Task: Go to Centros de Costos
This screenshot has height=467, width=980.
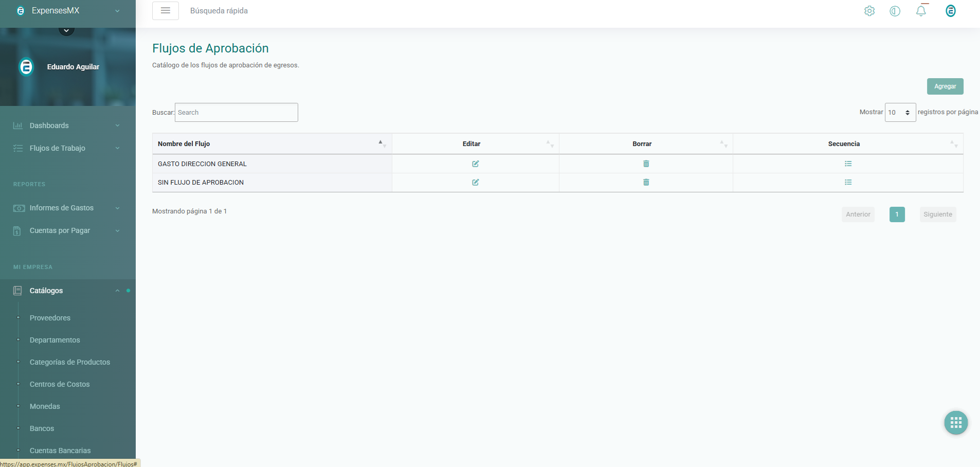Action: [x=60, y=384]
